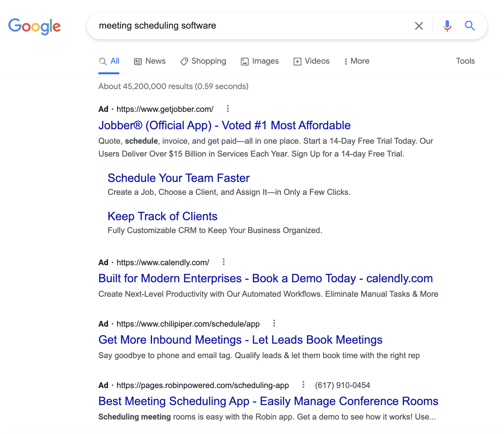
Task: Click the About 45,200,000 results count text
Action: [x=173, y=86]
